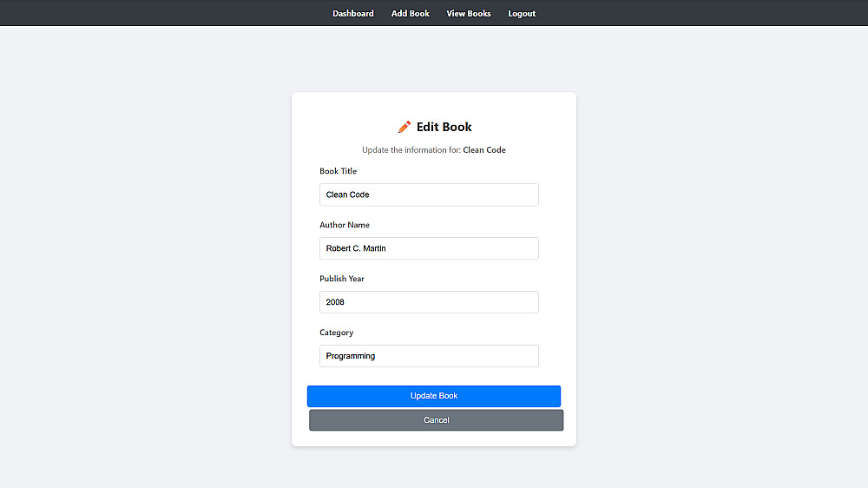Click the orange pencil edit icon
Screen dimensions: 868x488
coord(404,127)
